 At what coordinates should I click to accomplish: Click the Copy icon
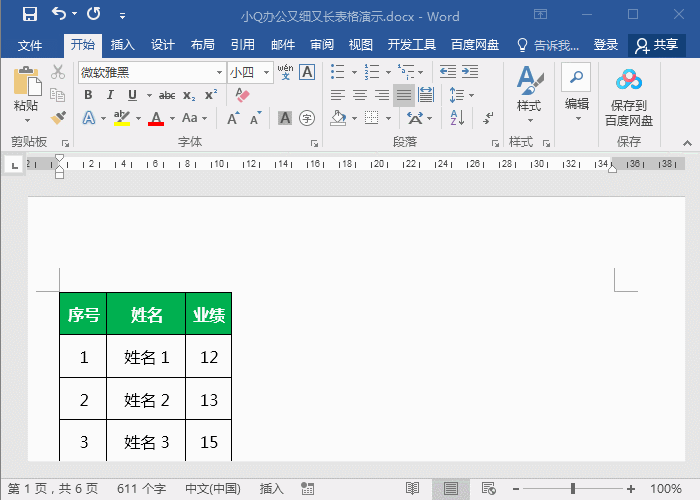tap(58, 95)
